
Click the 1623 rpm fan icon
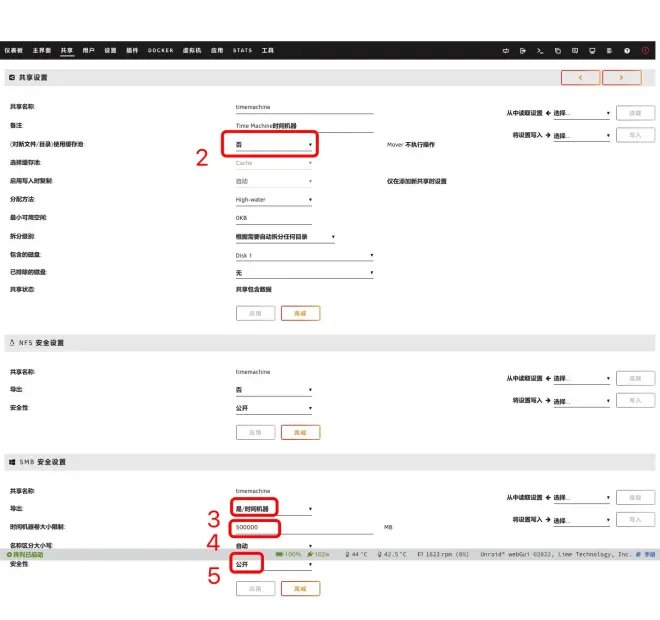point(420,554)
